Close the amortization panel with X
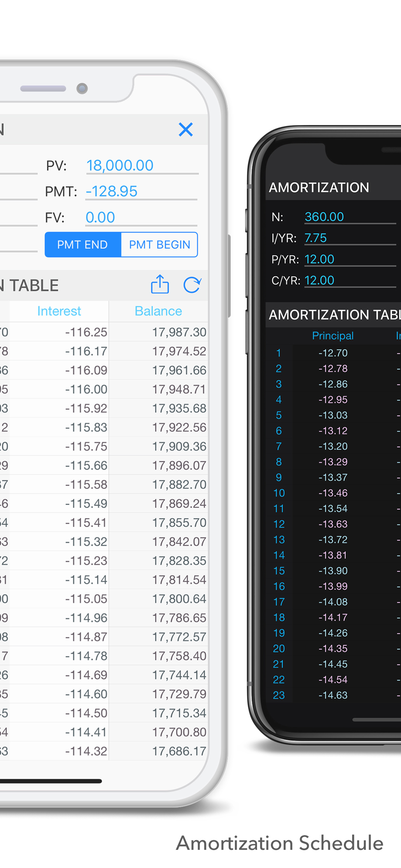The image size is (401, 868). coord(186,129)
